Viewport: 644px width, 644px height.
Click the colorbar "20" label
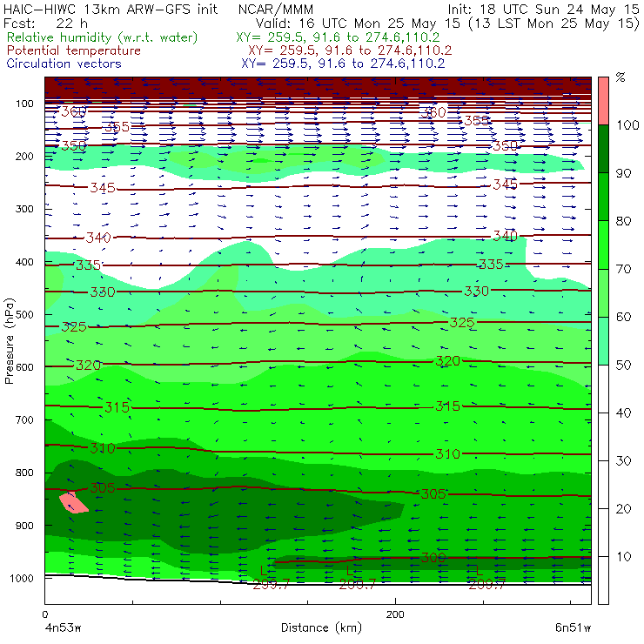click(622, 509)
